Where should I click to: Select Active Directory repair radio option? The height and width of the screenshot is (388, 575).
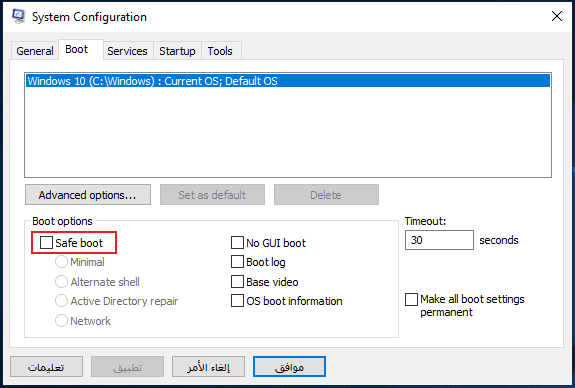coord(61,301)
